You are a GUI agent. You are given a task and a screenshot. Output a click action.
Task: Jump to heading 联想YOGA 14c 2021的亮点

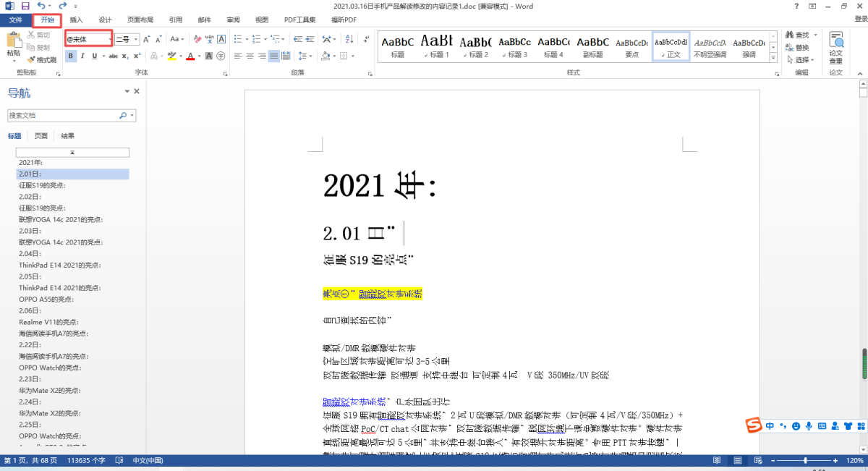pyautogui.click(x=61, y=219)
